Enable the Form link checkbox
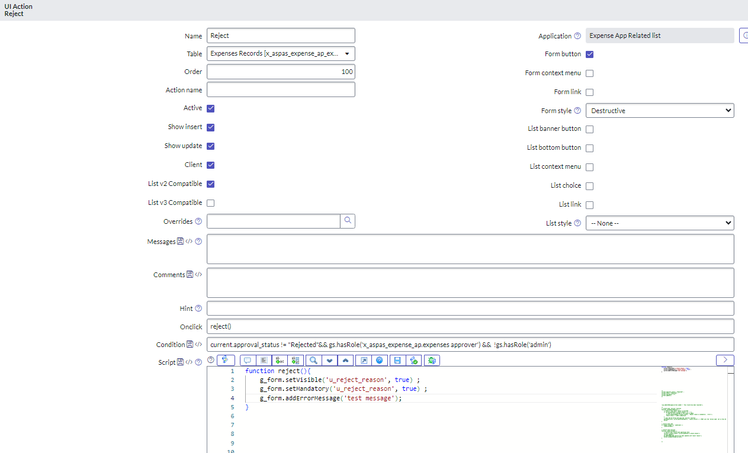This screenshot has height=453, width=748. (x=590, y=92)
